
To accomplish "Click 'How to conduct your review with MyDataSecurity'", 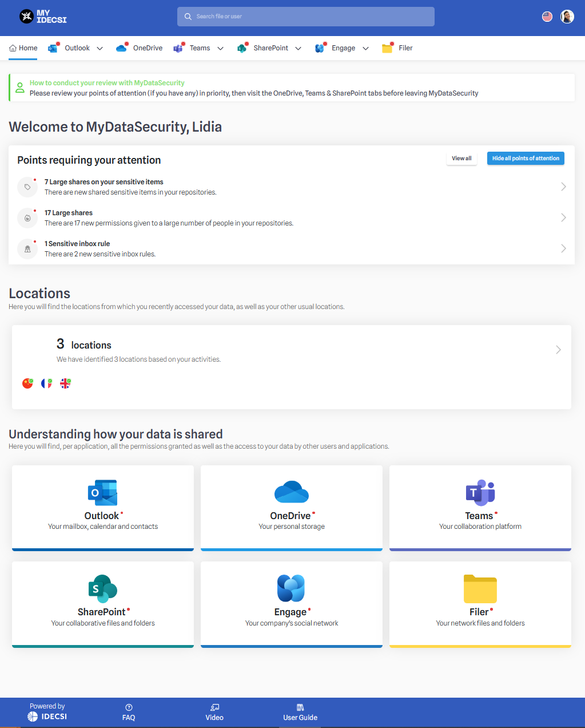I will click(x=107, y=83).
